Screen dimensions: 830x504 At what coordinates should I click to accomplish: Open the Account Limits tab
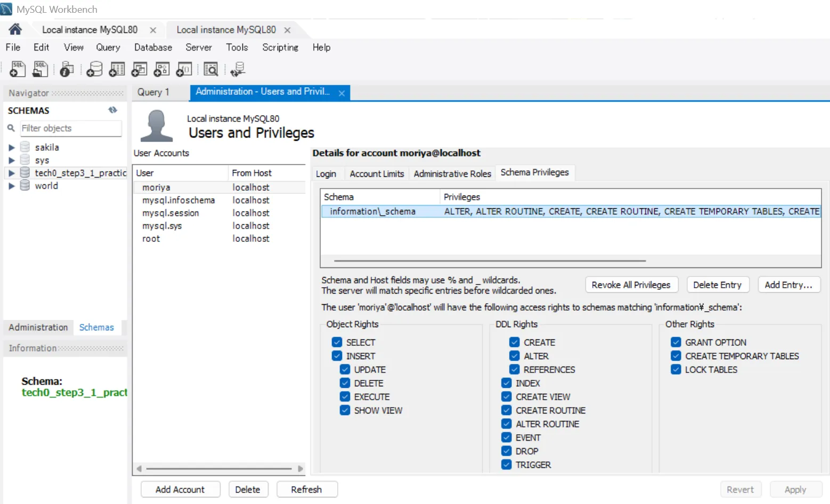pyautogui.click(x=377, y=174)
